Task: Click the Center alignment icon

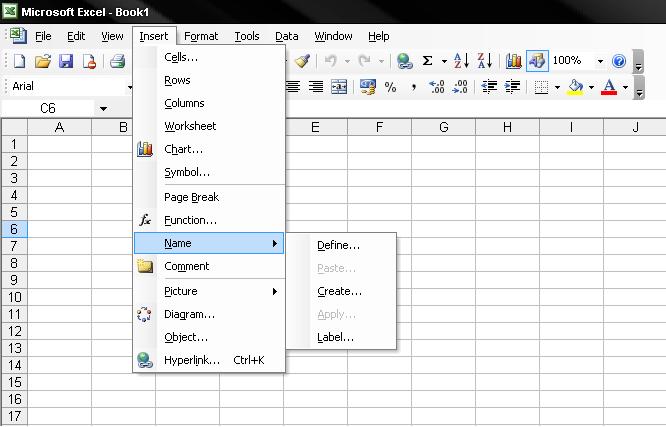Action: tap(293, 87)
